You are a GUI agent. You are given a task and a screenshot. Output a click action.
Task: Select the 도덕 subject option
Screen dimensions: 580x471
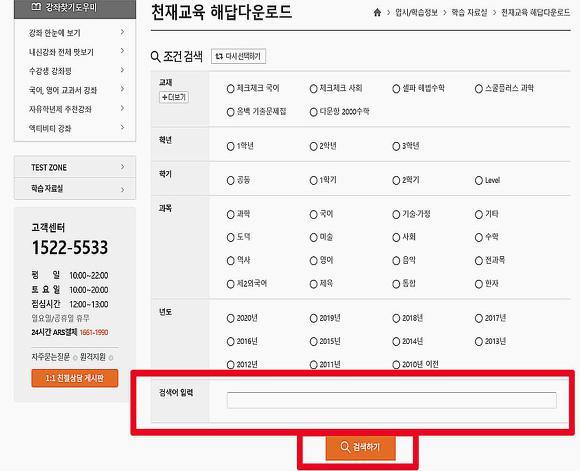[230, 237]
